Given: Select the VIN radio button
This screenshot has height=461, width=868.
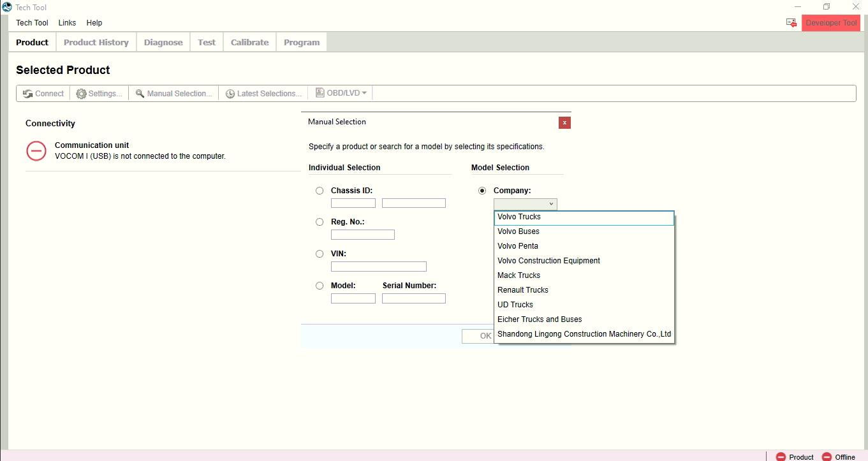Looking at the screenshot, I should [x=320, y=253].
